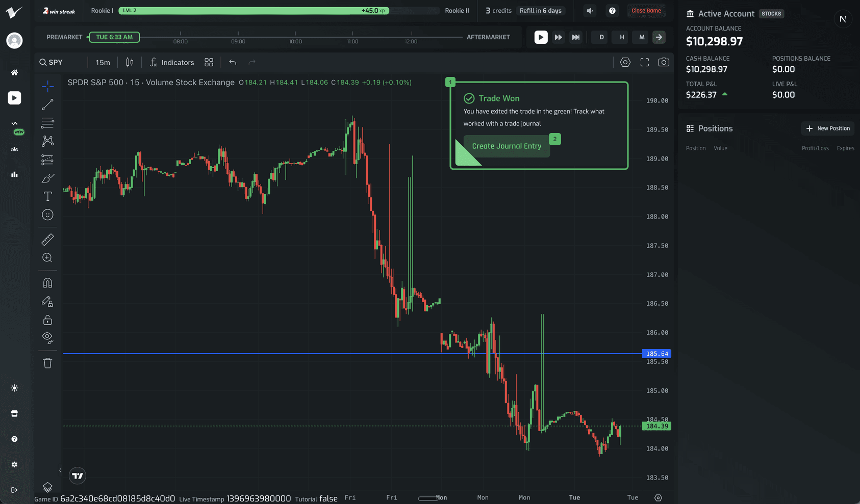The image size is (860, 504).
Task: Click the XP level progress bar
Action: 279,11
